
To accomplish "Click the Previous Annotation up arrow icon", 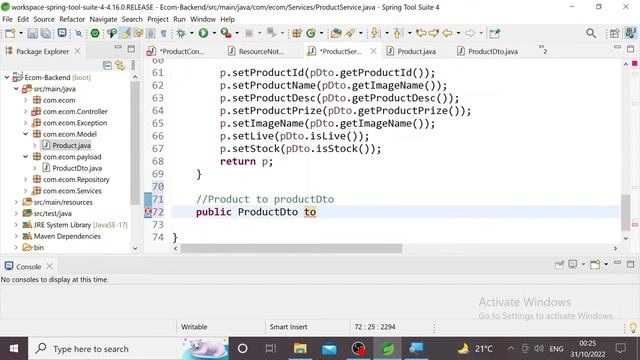I will pos(397,33).
